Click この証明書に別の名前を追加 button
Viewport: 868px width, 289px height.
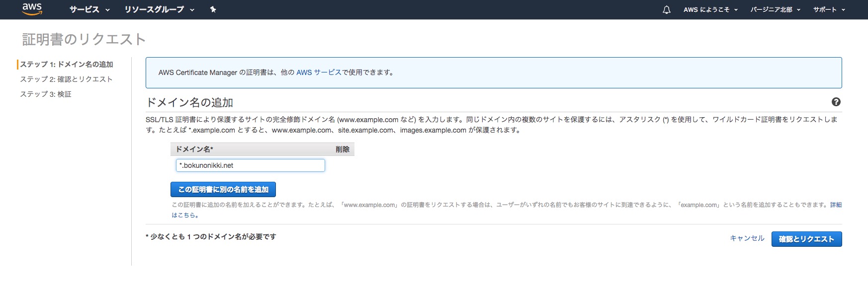click(223, 189)
